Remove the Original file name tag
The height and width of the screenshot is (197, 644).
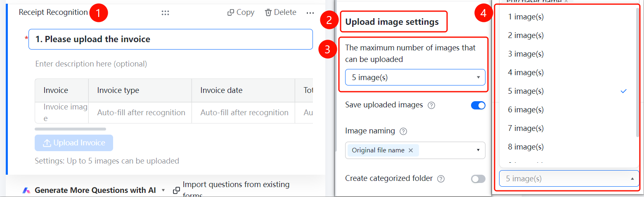tap(411, 150)
